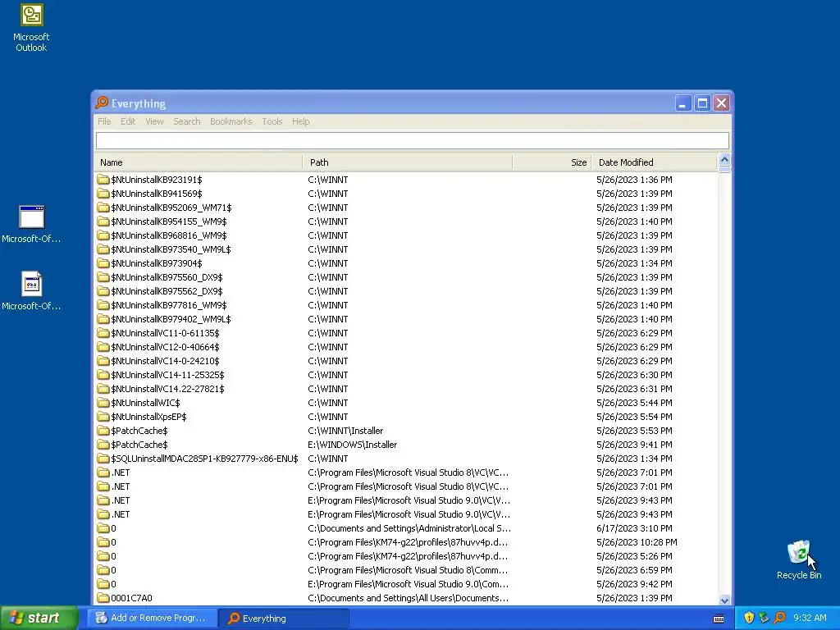Click the results list scroll up arrow

(x=724, y=160)
